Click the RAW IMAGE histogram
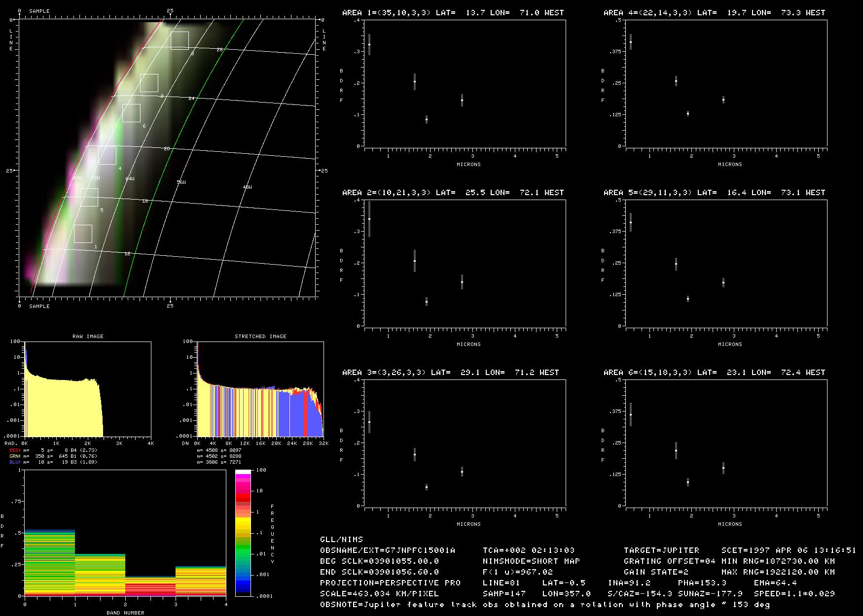863x616 pixels. (x=88, y=389)
